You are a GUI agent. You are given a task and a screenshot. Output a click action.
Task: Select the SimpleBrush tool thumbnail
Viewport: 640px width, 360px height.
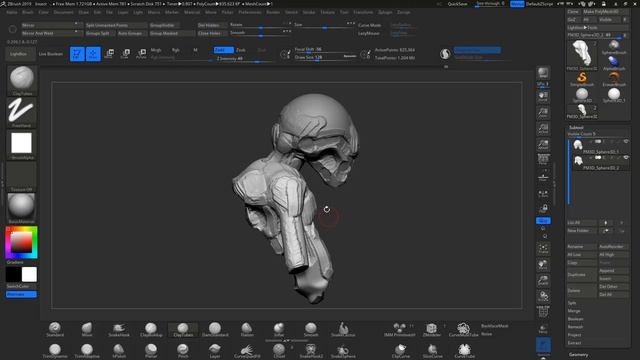[582, 78]
